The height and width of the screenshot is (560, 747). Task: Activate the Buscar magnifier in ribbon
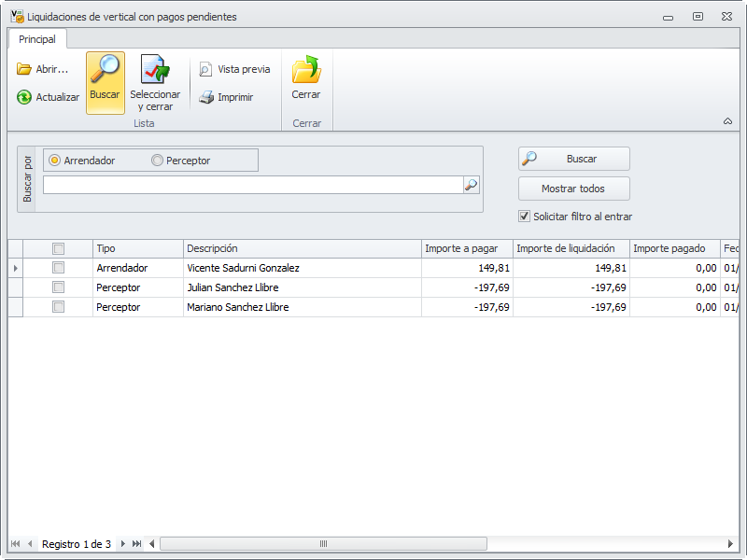point(106,83)
